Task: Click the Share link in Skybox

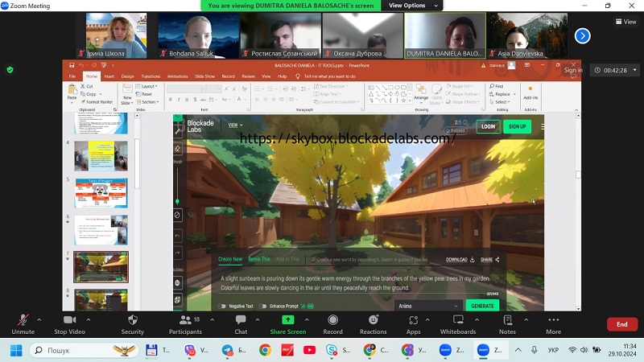Action: pyautogui.click(x=490, y=260)
